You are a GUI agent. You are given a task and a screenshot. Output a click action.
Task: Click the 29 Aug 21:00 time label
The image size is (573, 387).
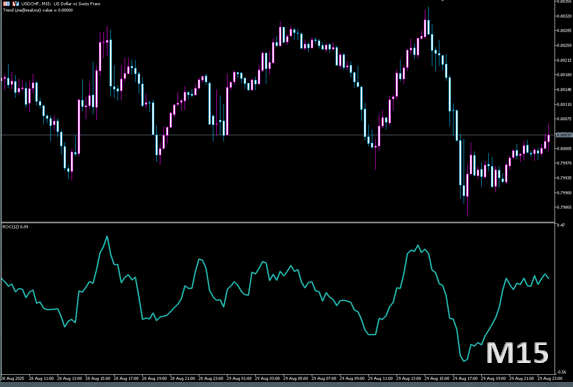(x=522, y=378)
